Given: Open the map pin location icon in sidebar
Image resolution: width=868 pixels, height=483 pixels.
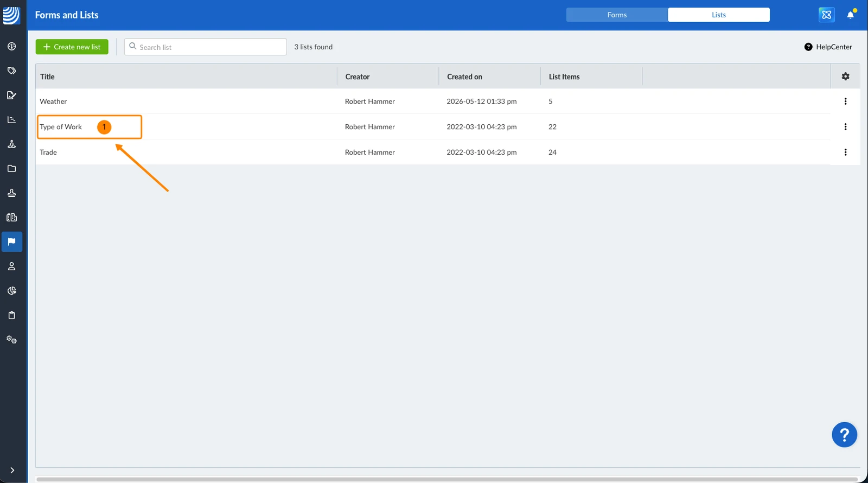Looking at the screenshot, I should [x=11, y=144].
